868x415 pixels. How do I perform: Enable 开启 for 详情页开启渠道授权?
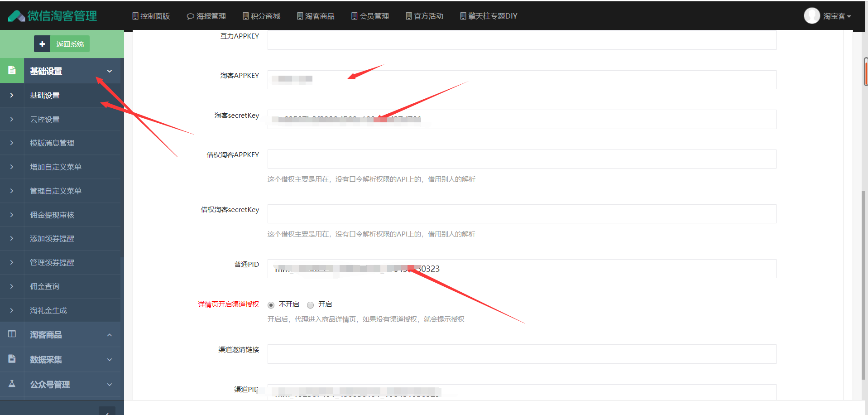click(310, 305)
